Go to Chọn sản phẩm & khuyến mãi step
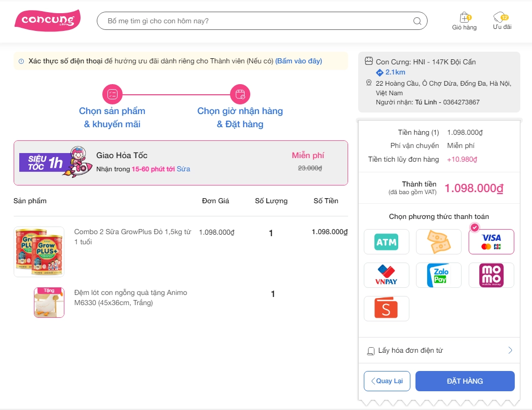532x410 pixels. (112, 94)
